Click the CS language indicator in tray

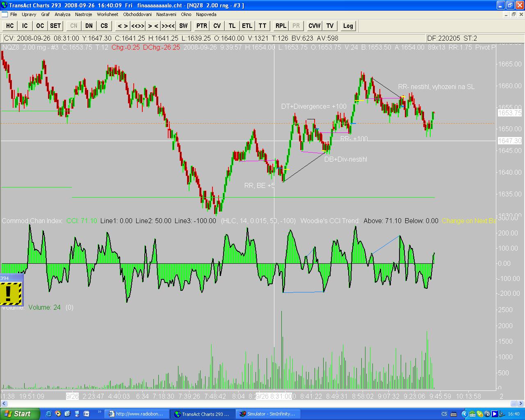coord(444,414)
